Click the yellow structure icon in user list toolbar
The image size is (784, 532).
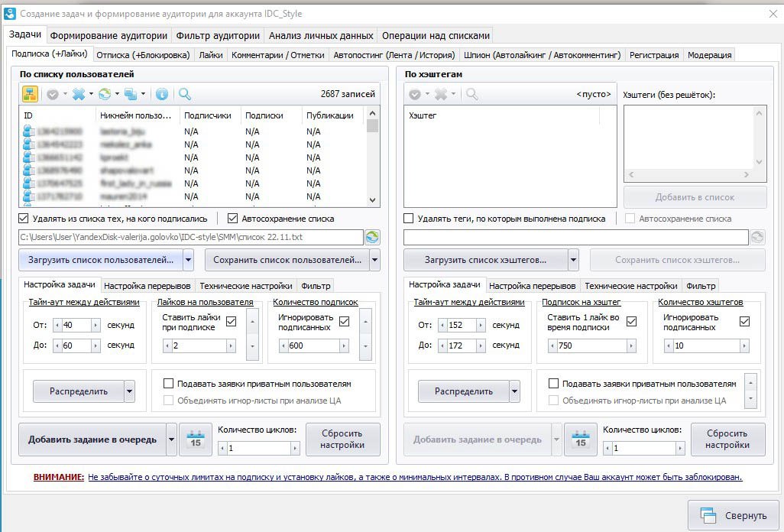pyautogui.click(x=30, y=93)
